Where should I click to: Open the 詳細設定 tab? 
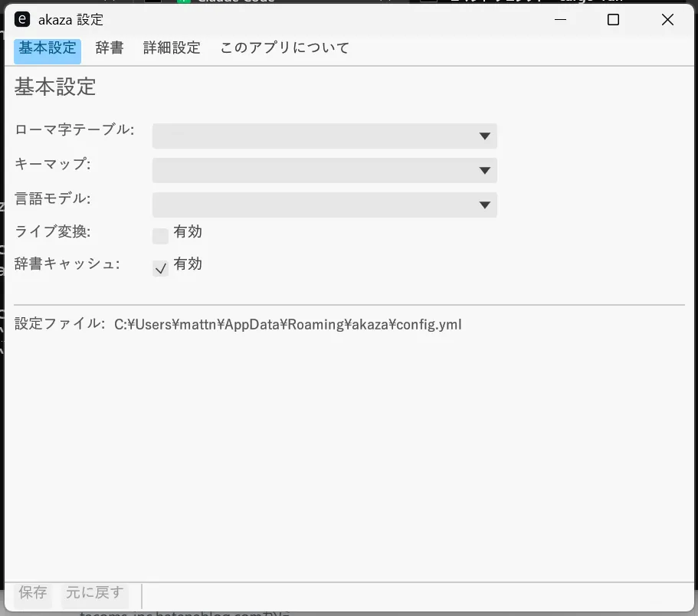172,48
